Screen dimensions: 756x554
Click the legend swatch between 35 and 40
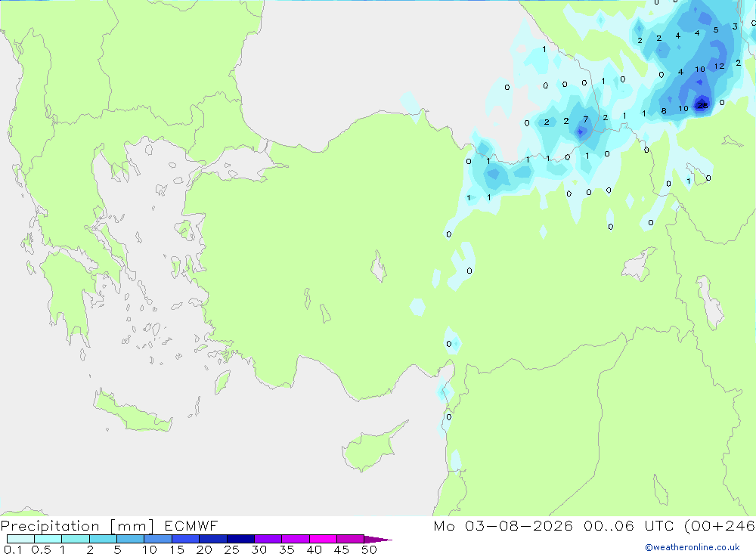[295, 539]
